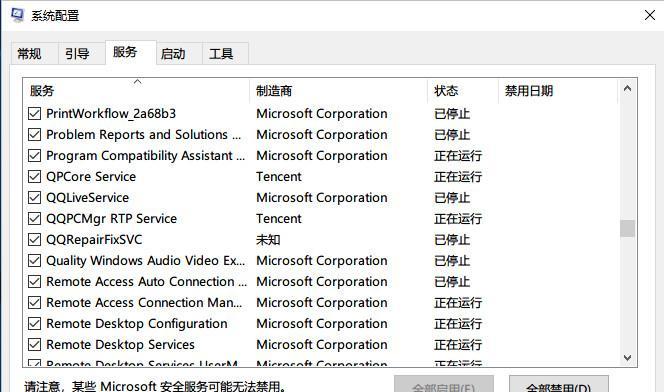Click the scrollbar down arrow
664x392 pixels.
628,358
